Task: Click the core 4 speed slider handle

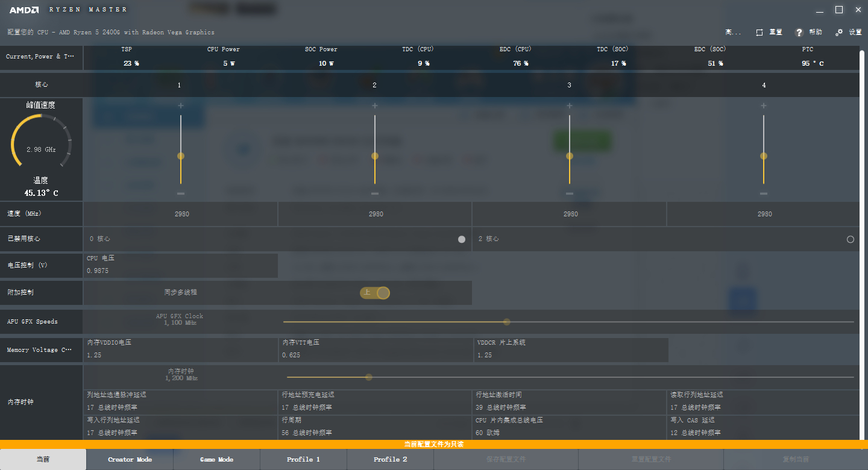Action: point(764,156)
